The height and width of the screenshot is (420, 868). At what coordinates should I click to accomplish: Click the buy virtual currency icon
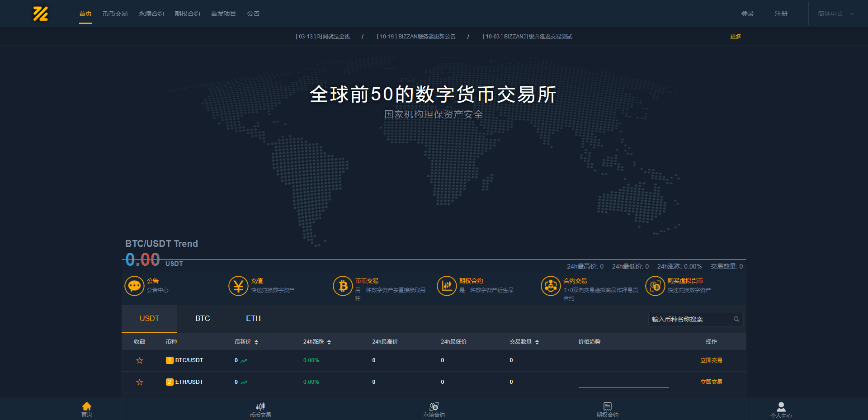(655, 286)
